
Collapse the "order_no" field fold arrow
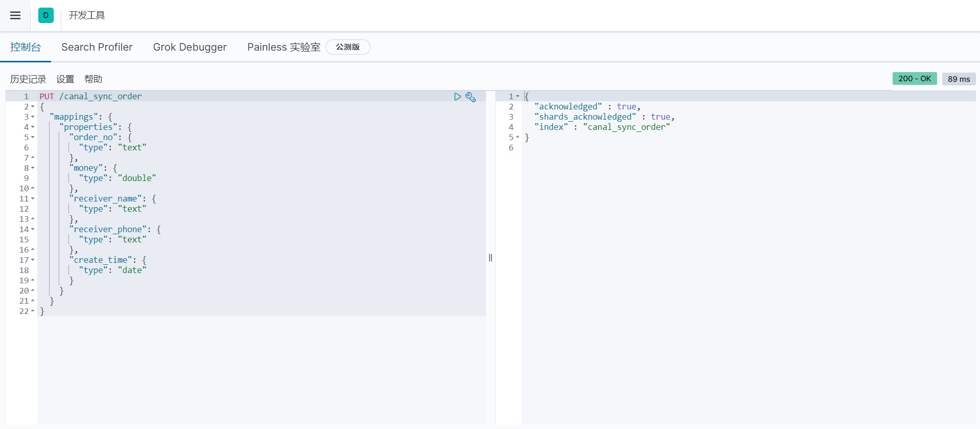(x=33, y=138)
